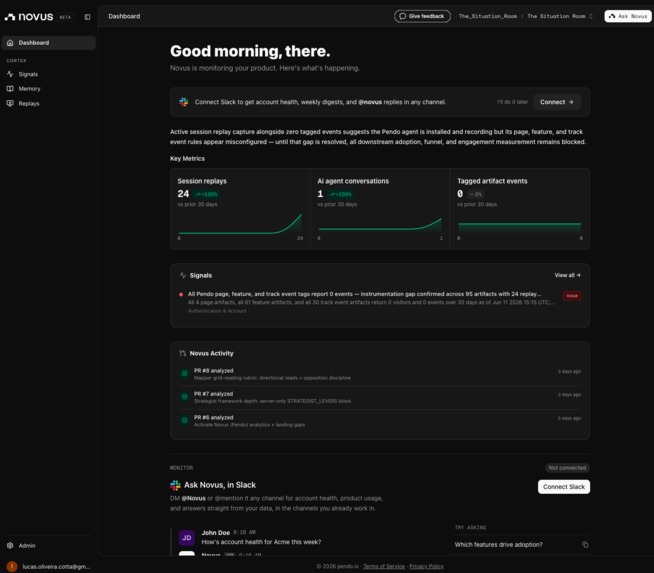Click the Novus Activity header icon
654x573 pixels.
183,353
